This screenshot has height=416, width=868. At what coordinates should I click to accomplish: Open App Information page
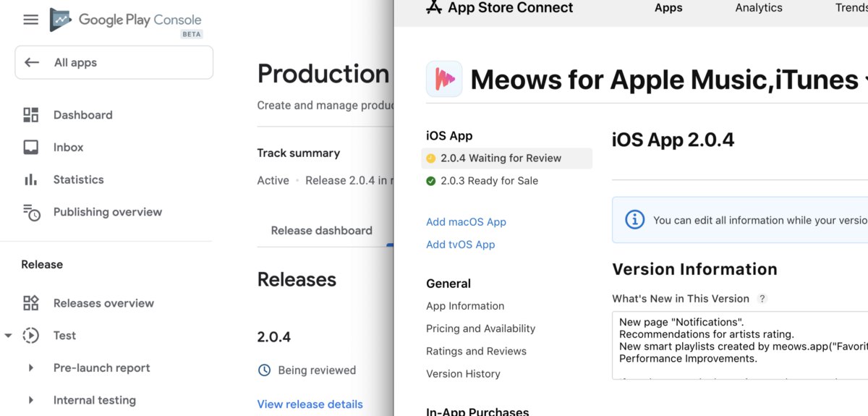pyautogui.click(x=465, y=306)
